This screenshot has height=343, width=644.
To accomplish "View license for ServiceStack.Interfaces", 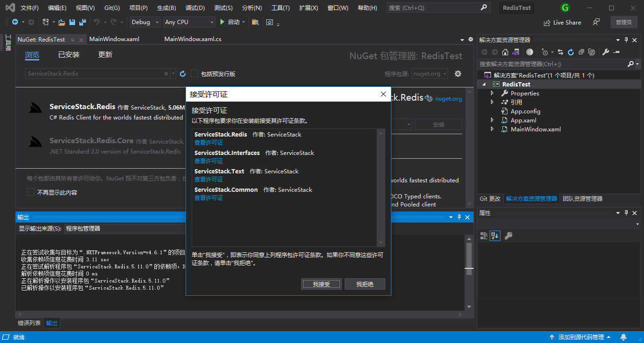I will 209,161.
